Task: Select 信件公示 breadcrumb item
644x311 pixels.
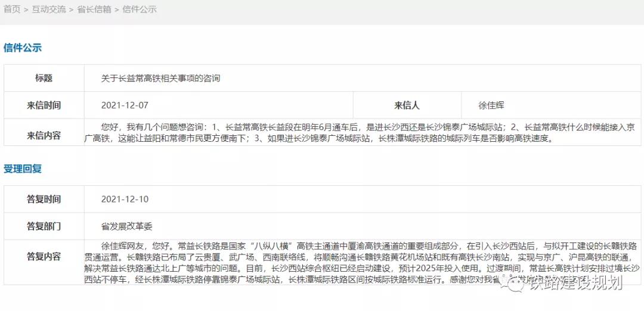Action: (139, 10)
